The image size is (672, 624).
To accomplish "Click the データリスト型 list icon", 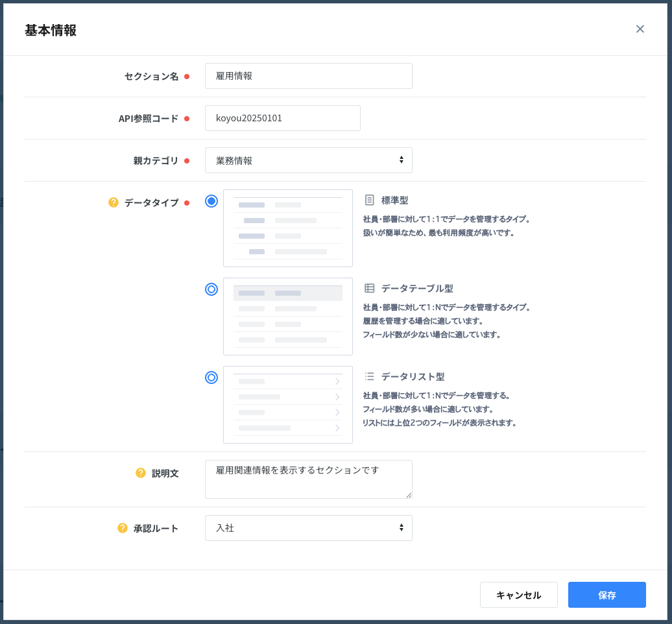I will pos(370,376).
